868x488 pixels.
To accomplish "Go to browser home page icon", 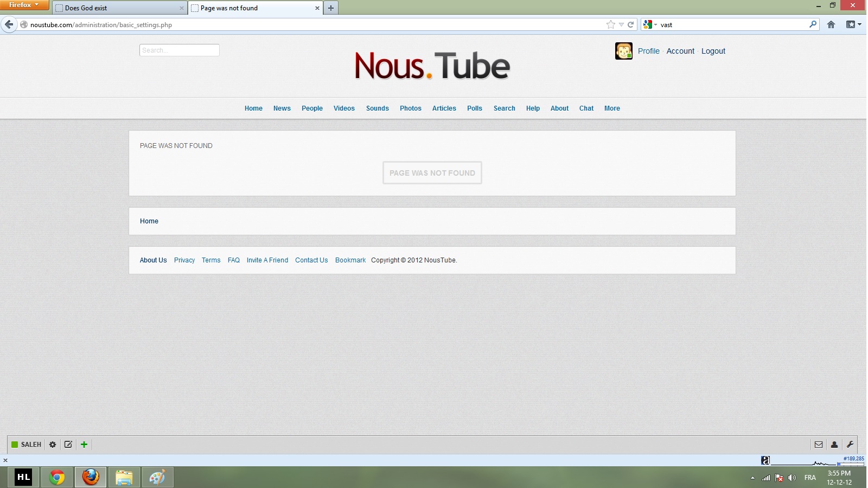I will point(831,24).
